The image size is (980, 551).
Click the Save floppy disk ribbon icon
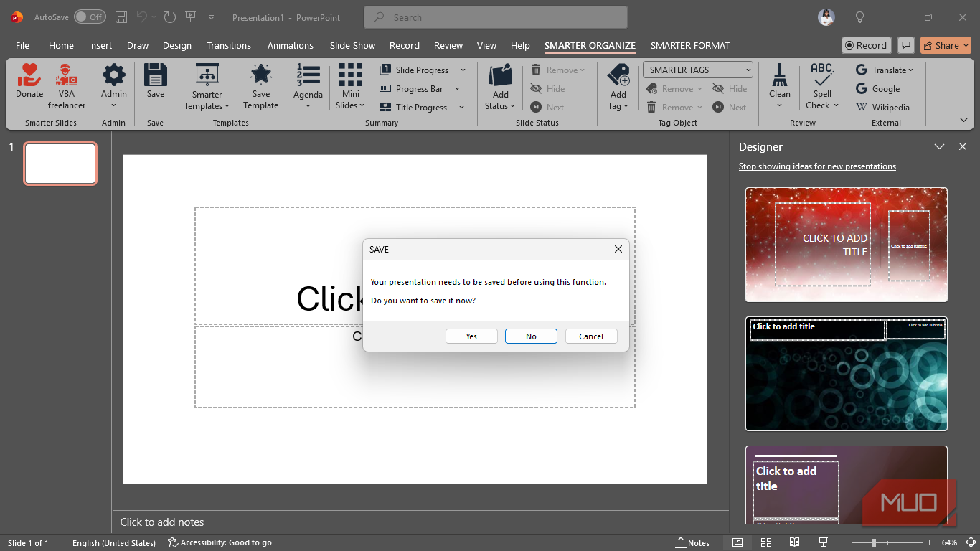pyautogui.click(x=156, y=75)
